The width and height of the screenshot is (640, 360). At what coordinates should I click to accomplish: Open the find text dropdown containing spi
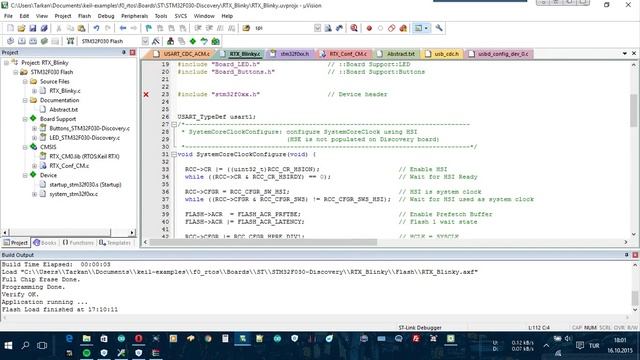click(x=317, y=28)
